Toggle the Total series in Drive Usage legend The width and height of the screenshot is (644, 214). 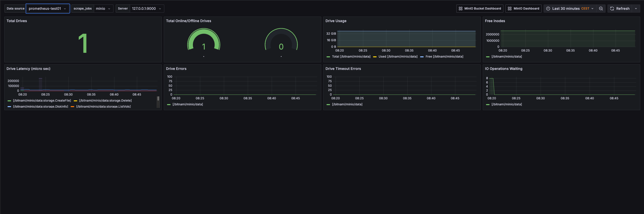click(351, 57)
